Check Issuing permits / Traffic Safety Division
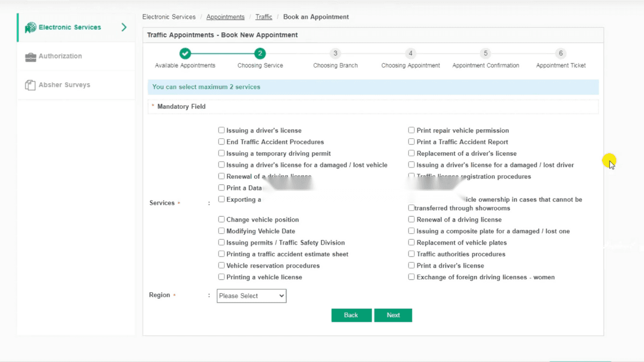 pos(222,242)
